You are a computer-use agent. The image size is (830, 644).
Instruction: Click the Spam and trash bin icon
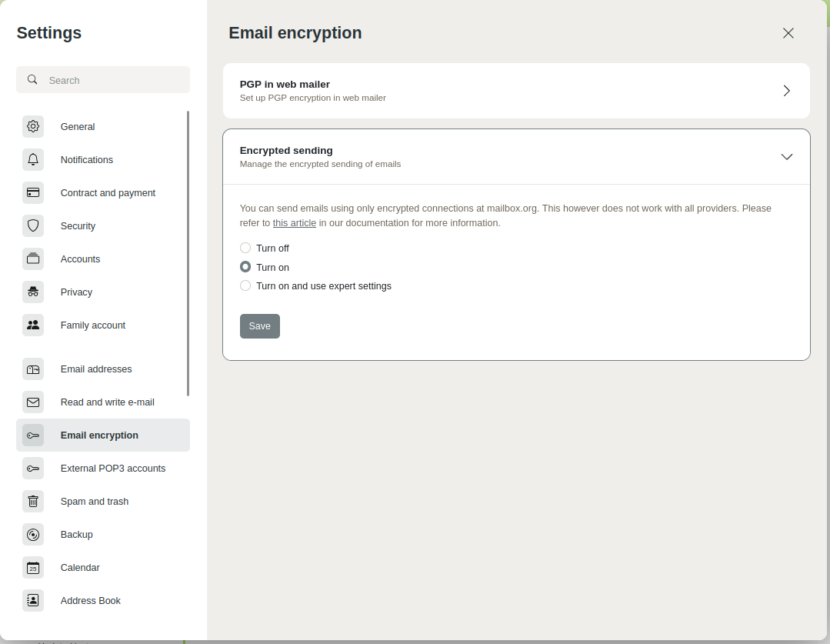(33, 501)
